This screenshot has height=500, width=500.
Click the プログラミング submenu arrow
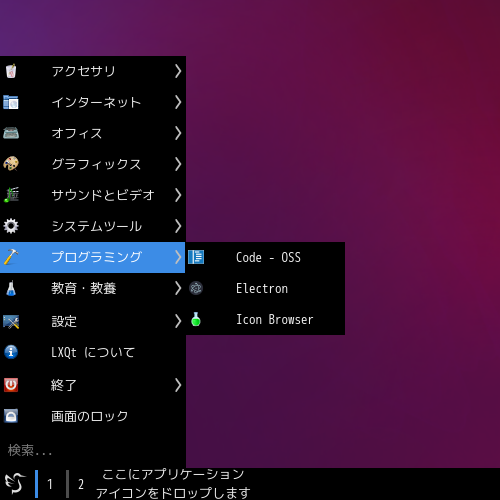[178, 257]
